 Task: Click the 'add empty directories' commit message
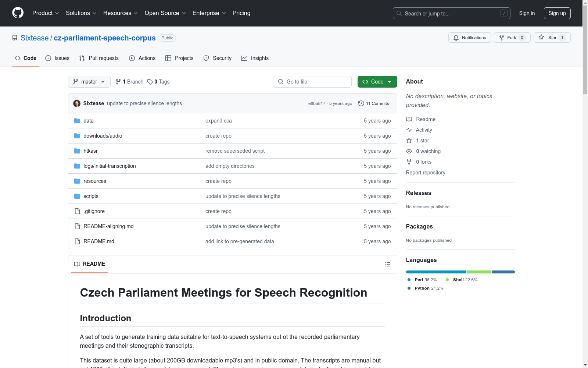point(230,166)
